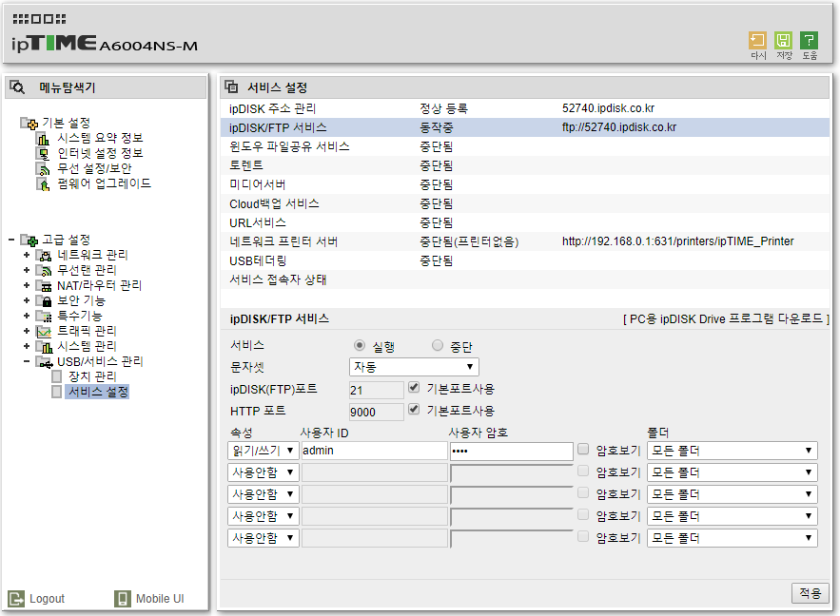Click the 다시 (refresh) icon
The width and height of the screenshot is (840, 616).
[x=757, y=41]
